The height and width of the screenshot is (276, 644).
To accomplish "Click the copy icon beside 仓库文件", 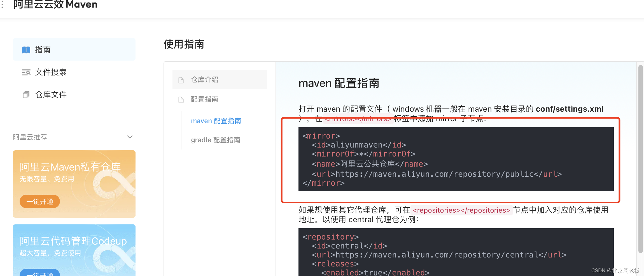I will (x=26, y=95).
